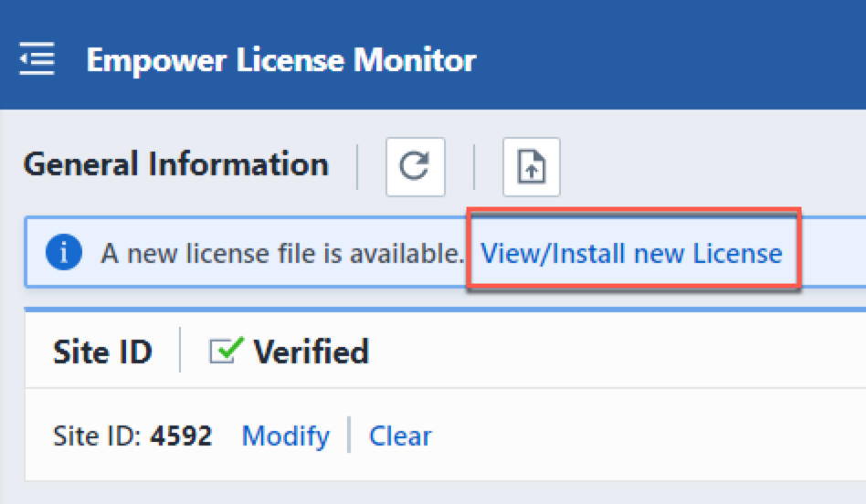Click the Modify Site ID link
Viewport: 866px width, 504px height.
(286, 436)
